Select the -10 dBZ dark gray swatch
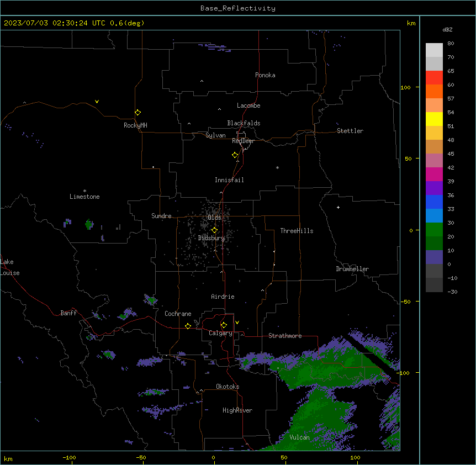This screenshot has width=476, height=465. tap(434, 284)
